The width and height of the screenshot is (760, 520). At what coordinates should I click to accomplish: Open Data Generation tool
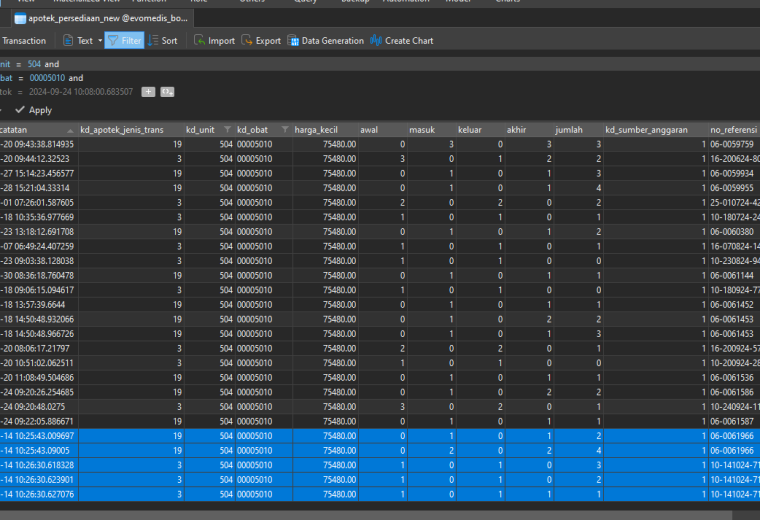click(x=325, y=41)
